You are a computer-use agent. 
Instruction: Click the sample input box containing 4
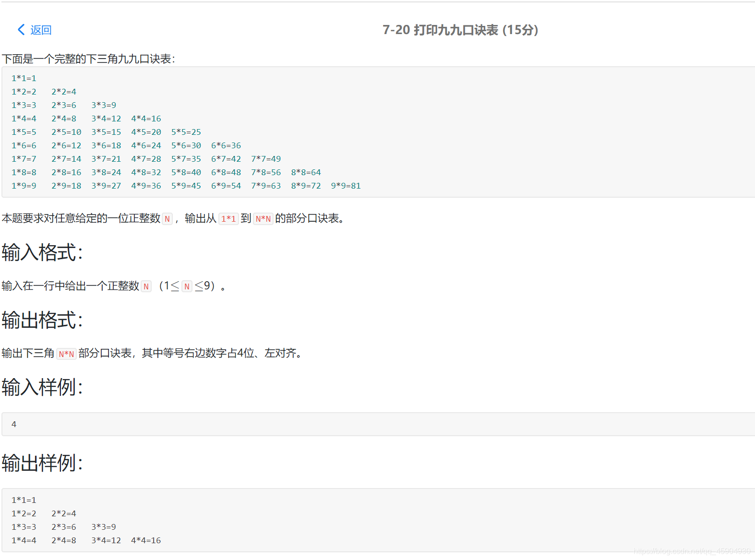pyautogui.click(x=378, y=424)
